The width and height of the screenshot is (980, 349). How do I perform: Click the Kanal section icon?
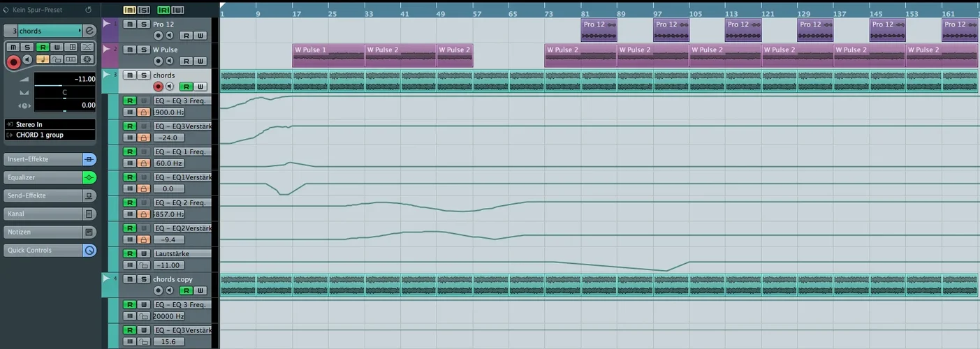(89, 214)
